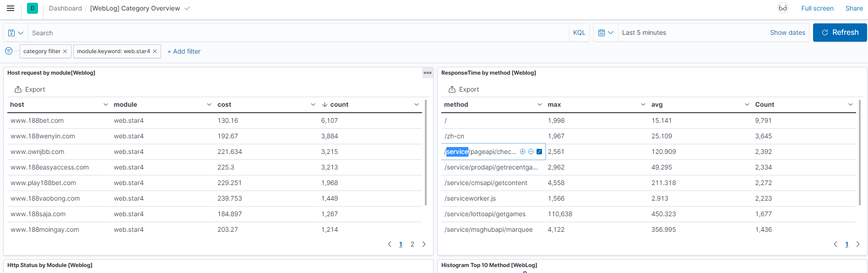Screen dimensions: 868x273
Task: Click the Add filter link
Action: click(184, 51)
